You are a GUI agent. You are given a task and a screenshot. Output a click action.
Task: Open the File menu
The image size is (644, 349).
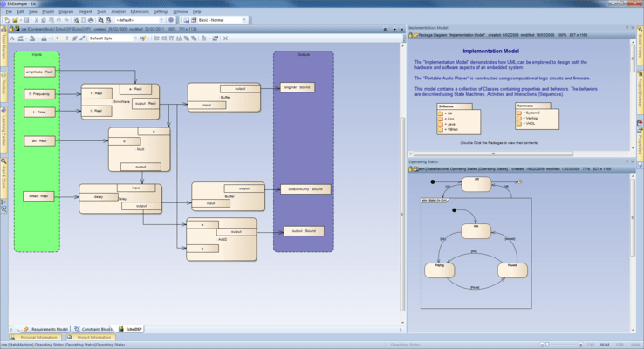point(9,12)
